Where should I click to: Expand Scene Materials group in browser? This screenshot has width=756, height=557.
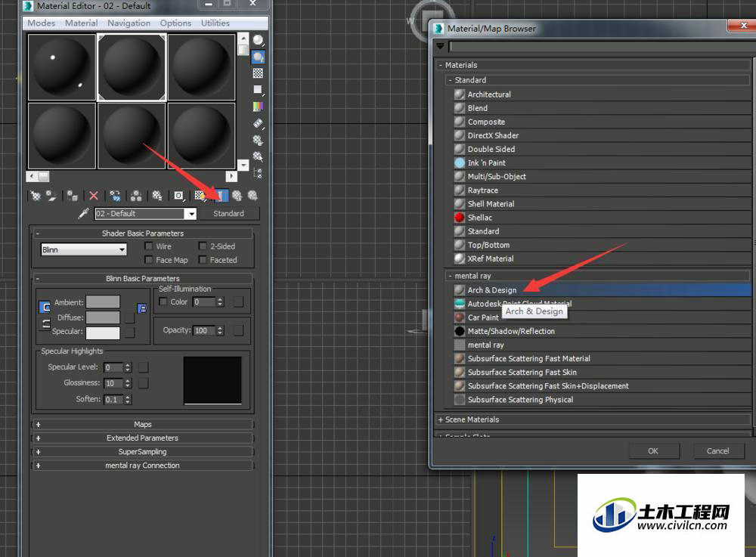594,419
